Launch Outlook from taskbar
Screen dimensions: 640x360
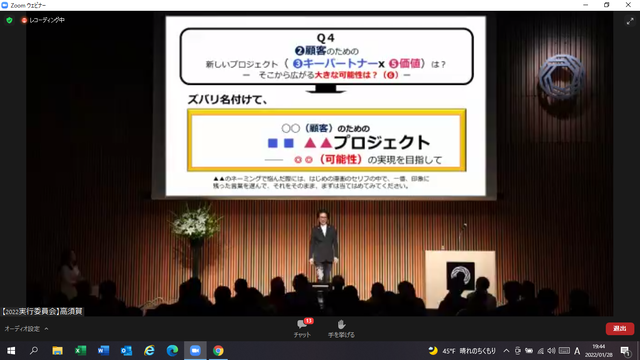point(126,351)
